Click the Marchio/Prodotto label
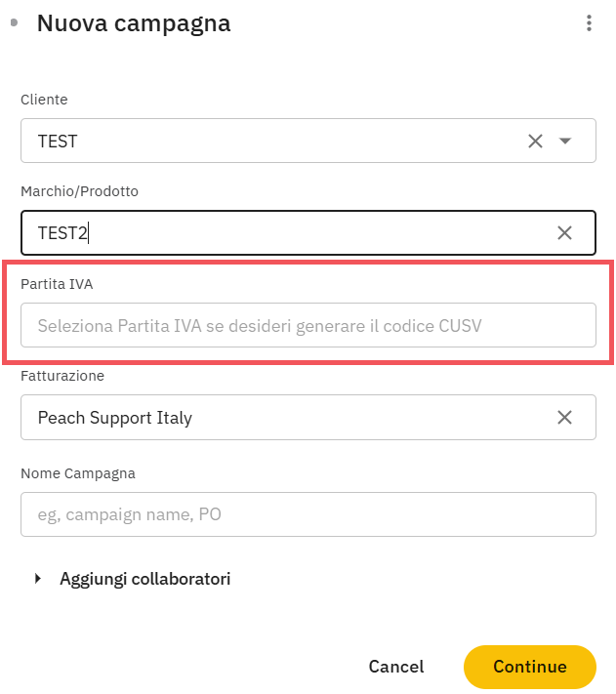Screen dimensions: 616x694 click(x=79, y=191)
